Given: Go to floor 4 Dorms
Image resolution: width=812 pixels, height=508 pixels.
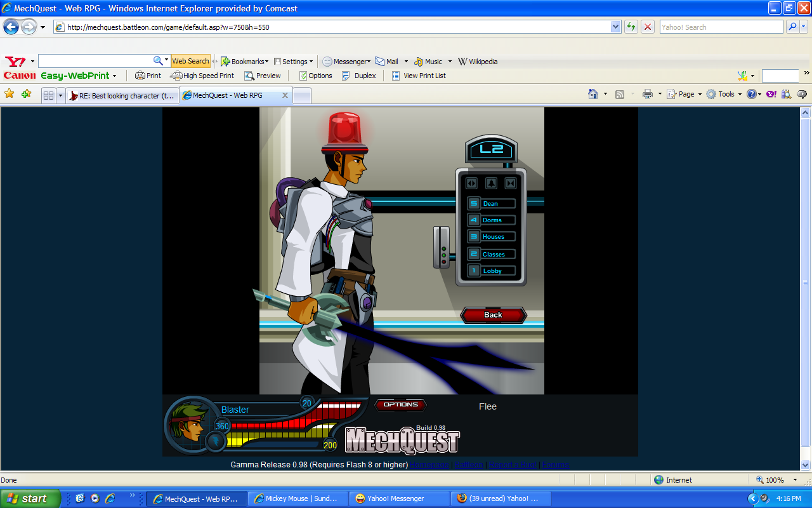Looking at the screenshot, I should pos(492,220).
